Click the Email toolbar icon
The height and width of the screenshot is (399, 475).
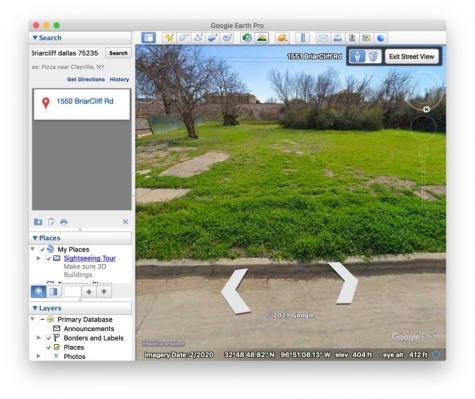323,38
